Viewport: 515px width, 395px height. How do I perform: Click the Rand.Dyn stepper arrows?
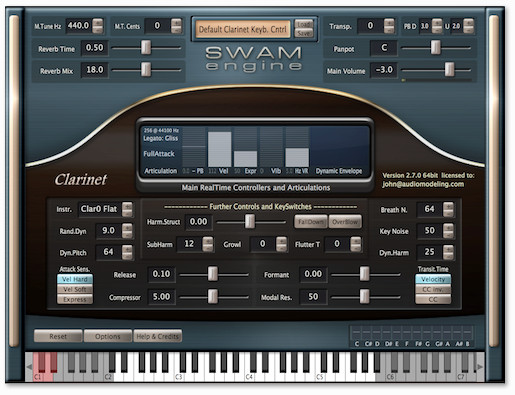pyautogui.click(x=127, y=231)
